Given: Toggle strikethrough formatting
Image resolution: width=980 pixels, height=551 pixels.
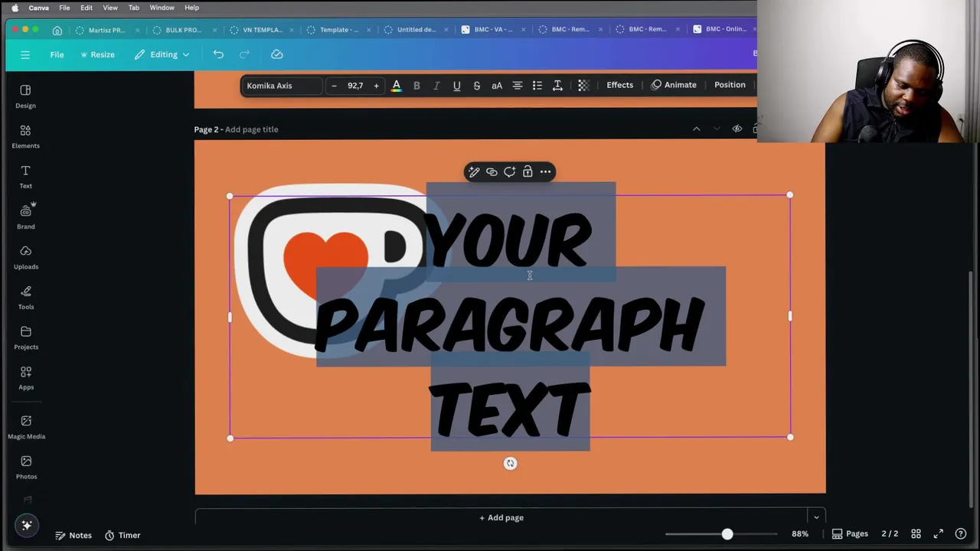Looking at the screenshot, I should 476,86.
